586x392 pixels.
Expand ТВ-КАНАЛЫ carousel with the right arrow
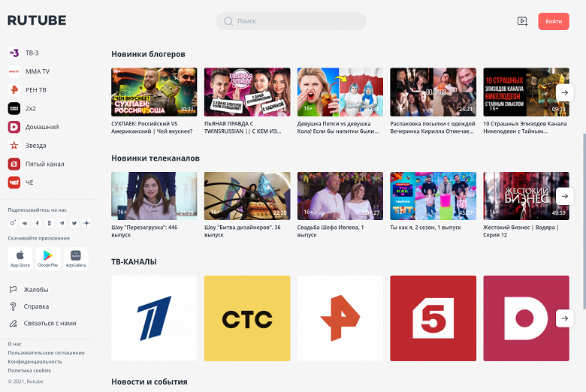(563, 318)
